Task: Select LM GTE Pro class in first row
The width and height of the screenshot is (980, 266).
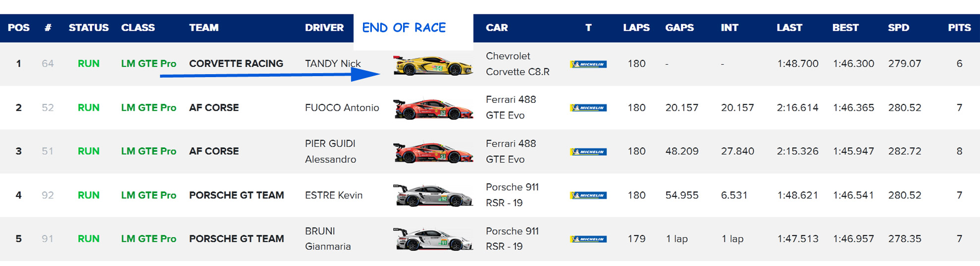Action: click(x=149, y=64)
